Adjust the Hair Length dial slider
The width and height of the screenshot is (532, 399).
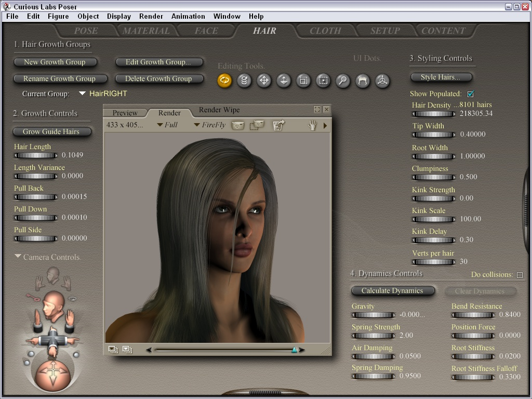coord(36,155)
